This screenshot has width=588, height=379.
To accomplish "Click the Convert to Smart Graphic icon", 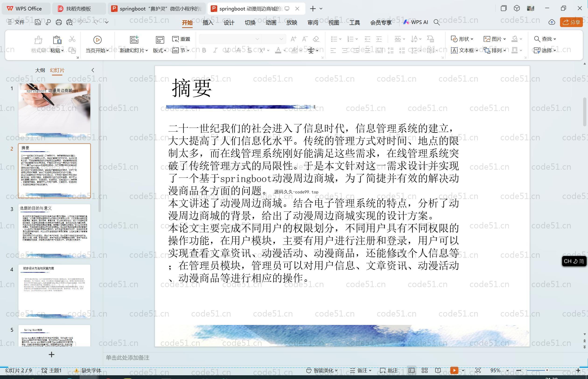I will tap(430, 39).
